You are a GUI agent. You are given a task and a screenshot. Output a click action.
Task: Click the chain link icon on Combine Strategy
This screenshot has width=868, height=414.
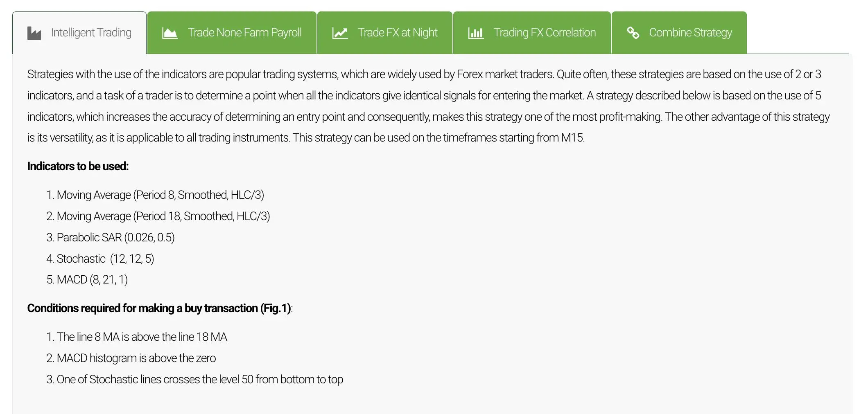point(633,33)
